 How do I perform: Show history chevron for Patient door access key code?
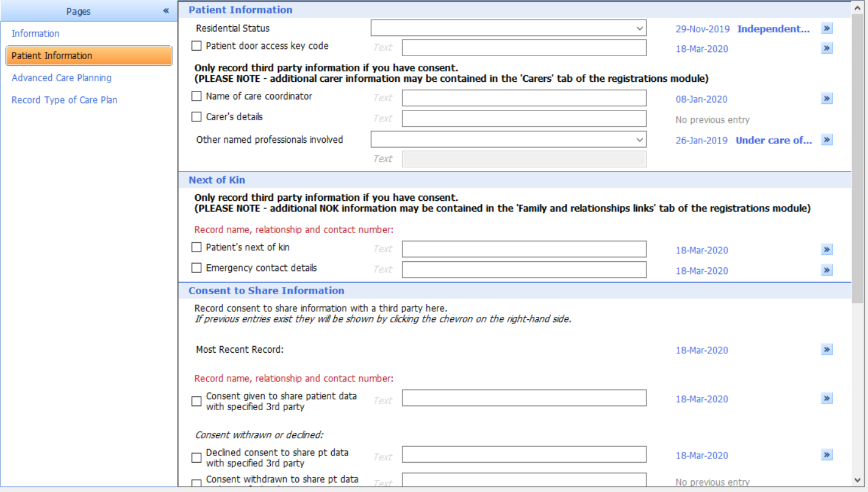coord(827,48)
